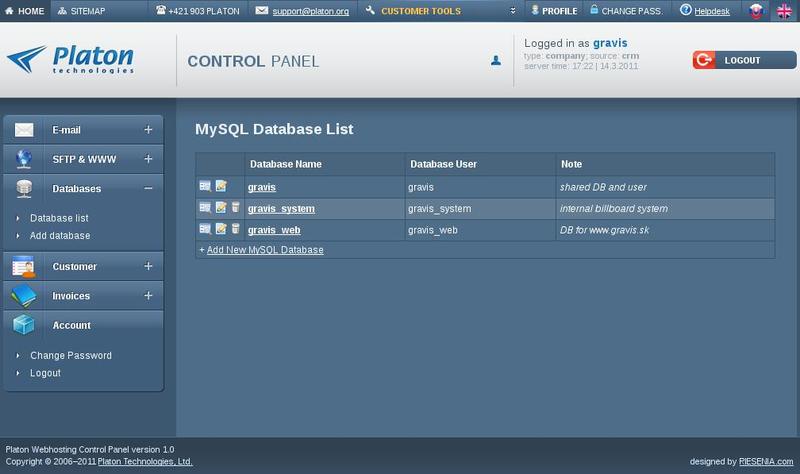Click the Databases server icon
This screenshot has height=474, width=800.
[23, 189]
